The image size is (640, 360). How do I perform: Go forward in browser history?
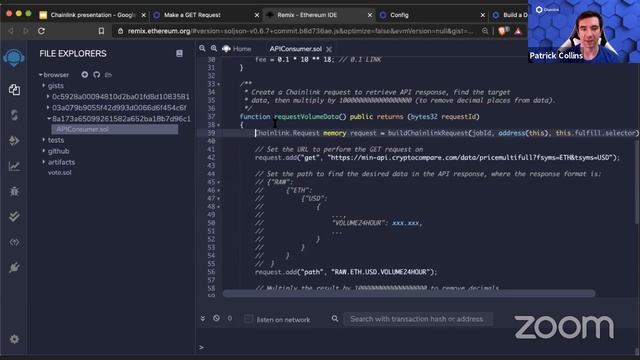pyautogui.click(x=26, y=31)
